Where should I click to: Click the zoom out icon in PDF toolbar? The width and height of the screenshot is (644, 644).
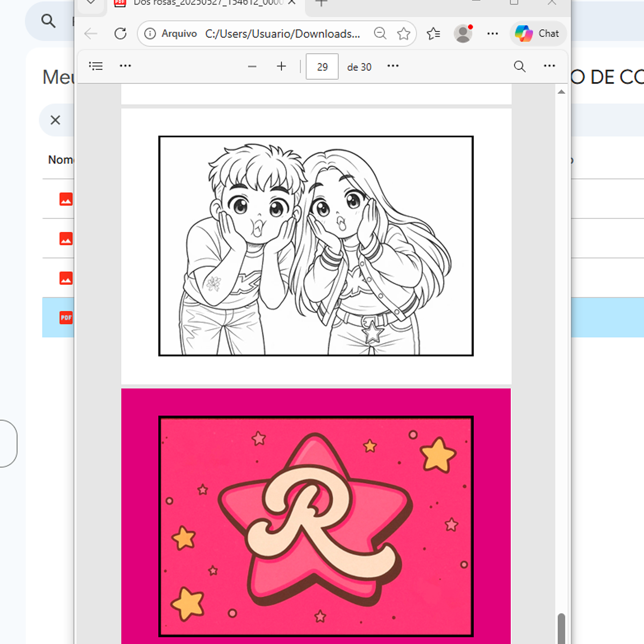coord(252,66)
